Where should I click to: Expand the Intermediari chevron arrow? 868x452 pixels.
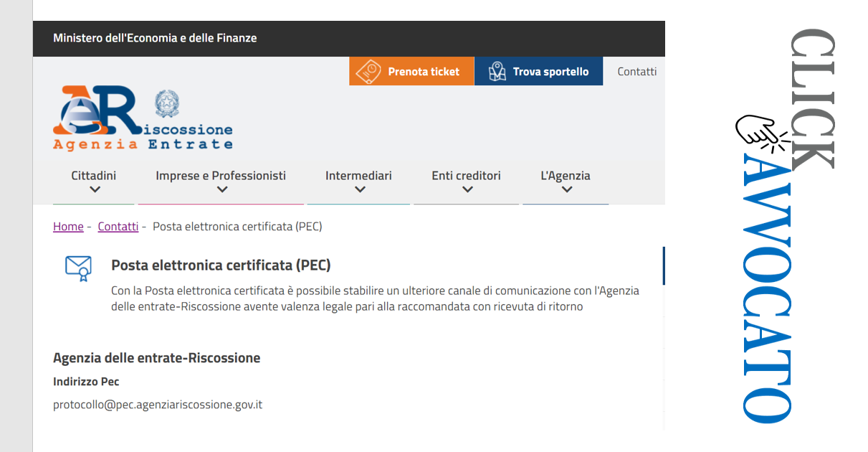point(360,190)
